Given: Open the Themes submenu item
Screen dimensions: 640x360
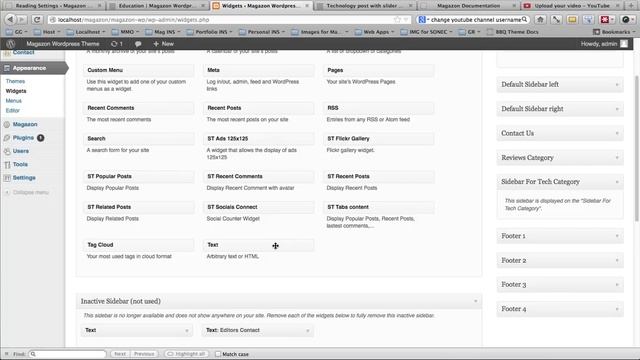Looking at the screenshot, I should coord(15,81).
